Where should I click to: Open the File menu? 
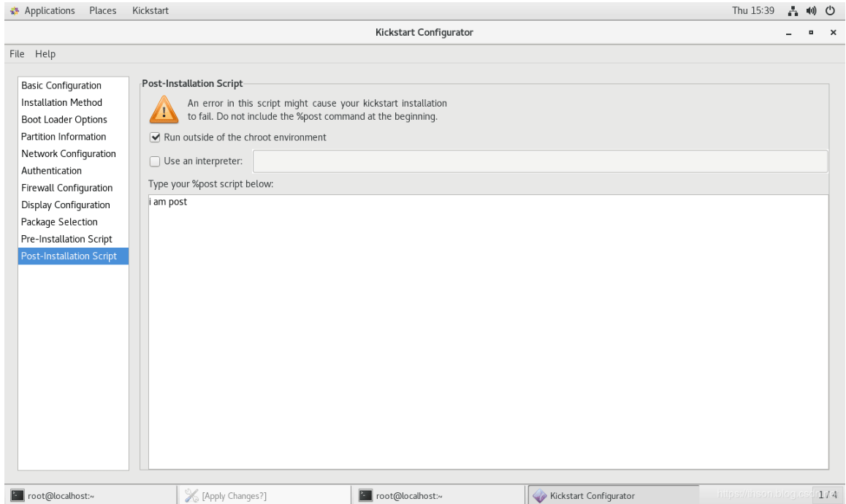[17, 53]
